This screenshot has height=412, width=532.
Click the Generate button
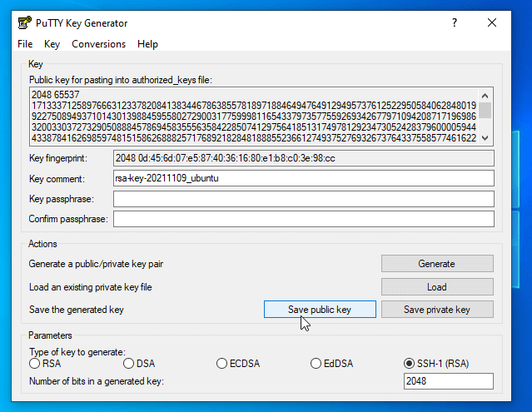[x=437, y=264]
